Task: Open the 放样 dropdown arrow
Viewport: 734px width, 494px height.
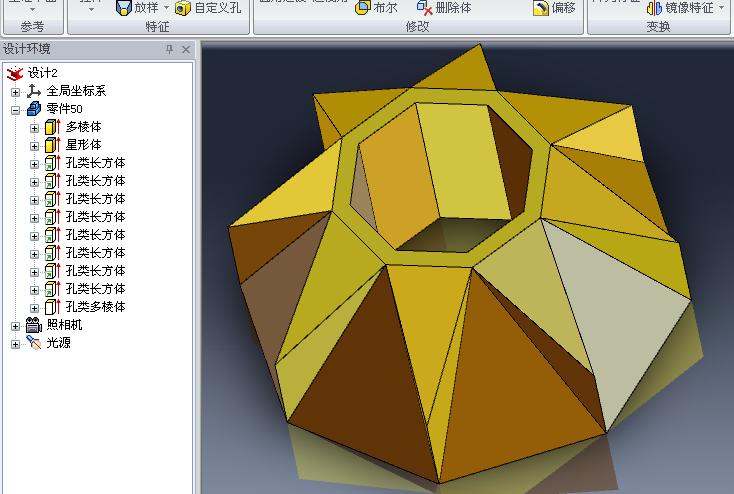Action: tap(164, 8)
